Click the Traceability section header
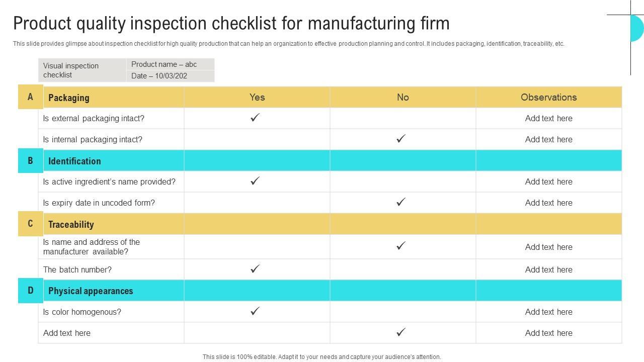The width and height of the screenshot is (644, 362). [71, 224]
